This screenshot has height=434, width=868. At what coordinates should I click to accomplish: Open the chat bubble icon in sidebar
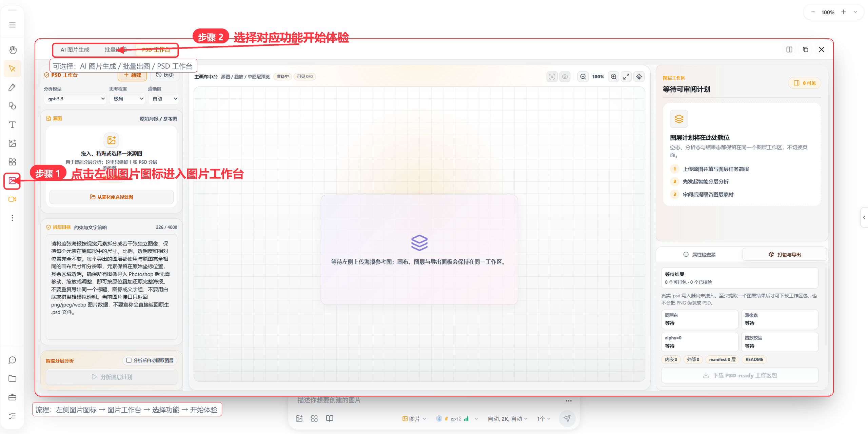coord(12,360)
